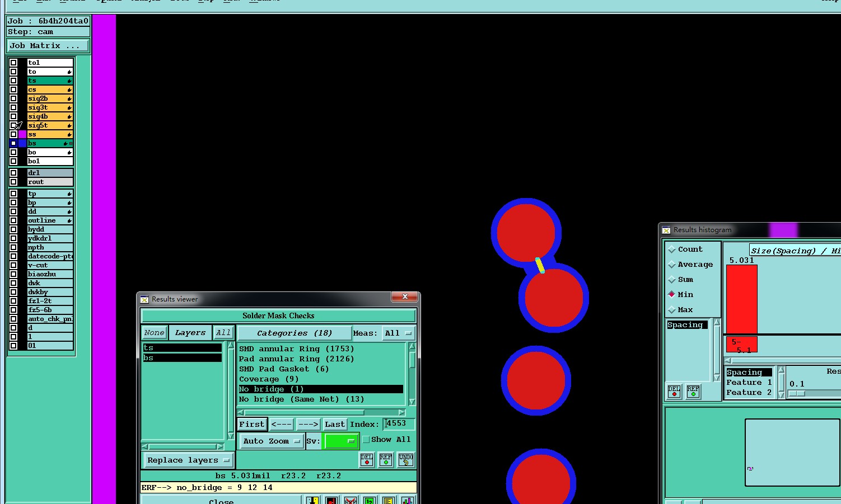Go to previous result with <--- button

[x=282, y=424]
